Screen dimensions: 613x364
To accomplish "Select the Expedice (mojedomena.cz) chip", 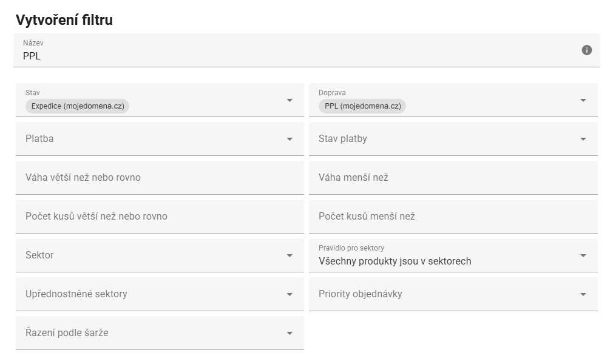I will tap(78, 106).
